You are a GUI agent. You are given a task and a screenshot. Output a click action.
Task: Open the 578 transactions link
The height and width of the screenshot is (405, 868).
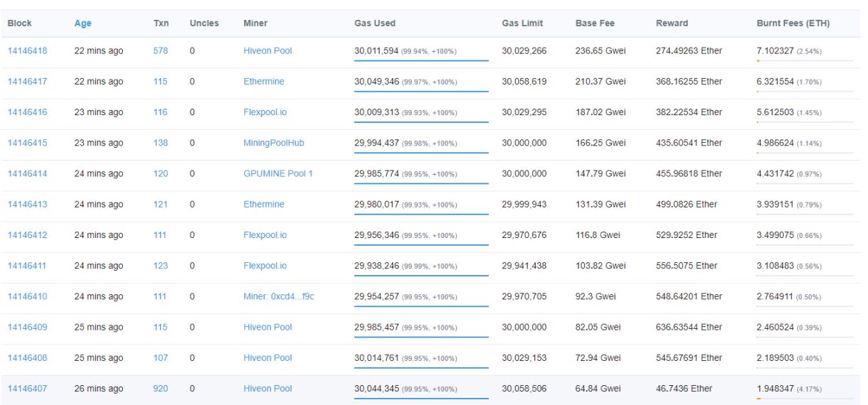point(160,51)
